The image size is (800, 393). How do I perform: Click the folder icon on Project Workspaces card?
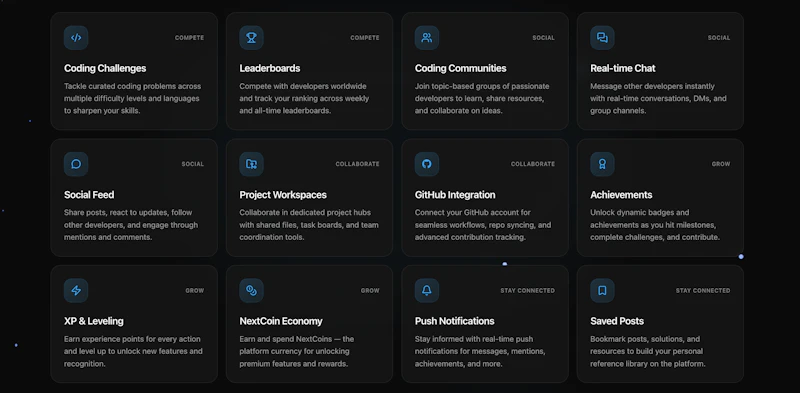252,164
